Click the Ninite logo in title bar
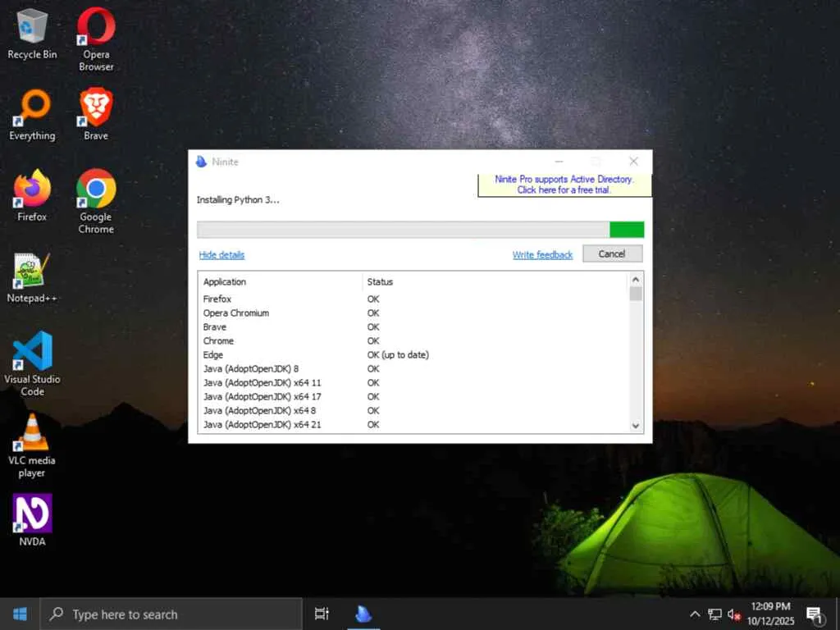This screenshot has height=630, width=840. tap(202, 162)
